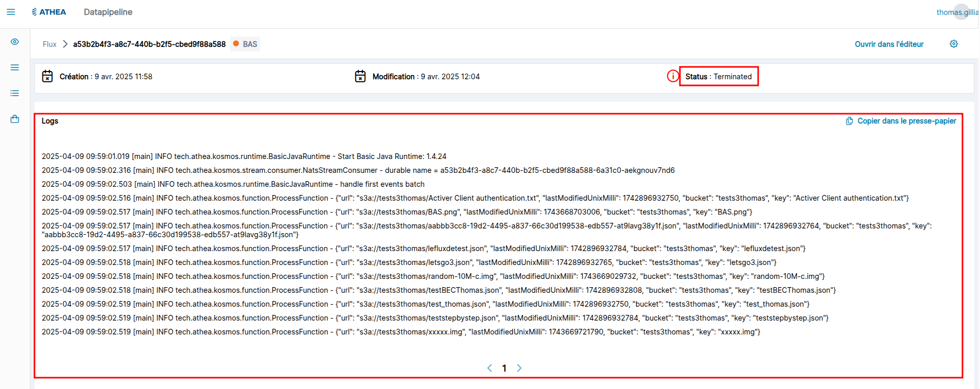Go to next logs page arrow
Image resolution: width=980 pixels, height=389 pixels.
[519, 368]
